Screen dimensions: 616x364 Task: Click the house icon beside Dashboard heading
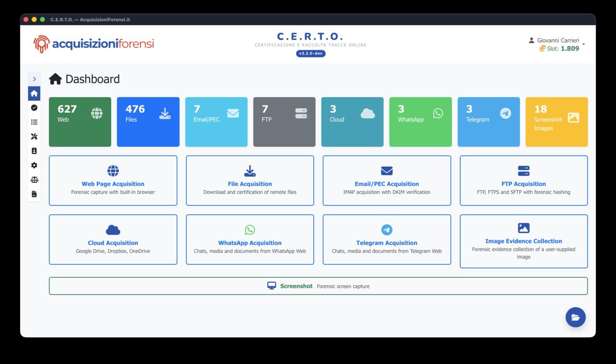(55, 79)
